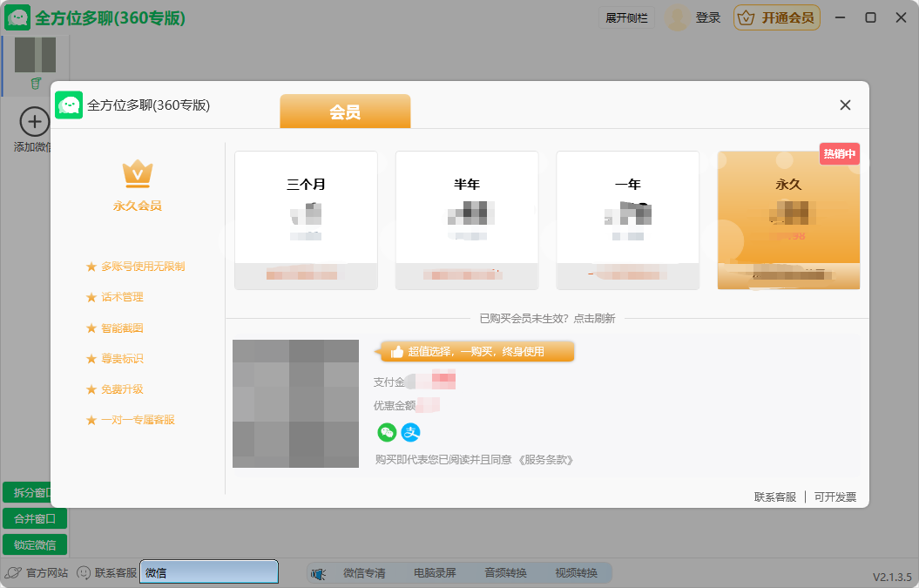Click the 热销中 badge on 永久 plan

[839, 152]
